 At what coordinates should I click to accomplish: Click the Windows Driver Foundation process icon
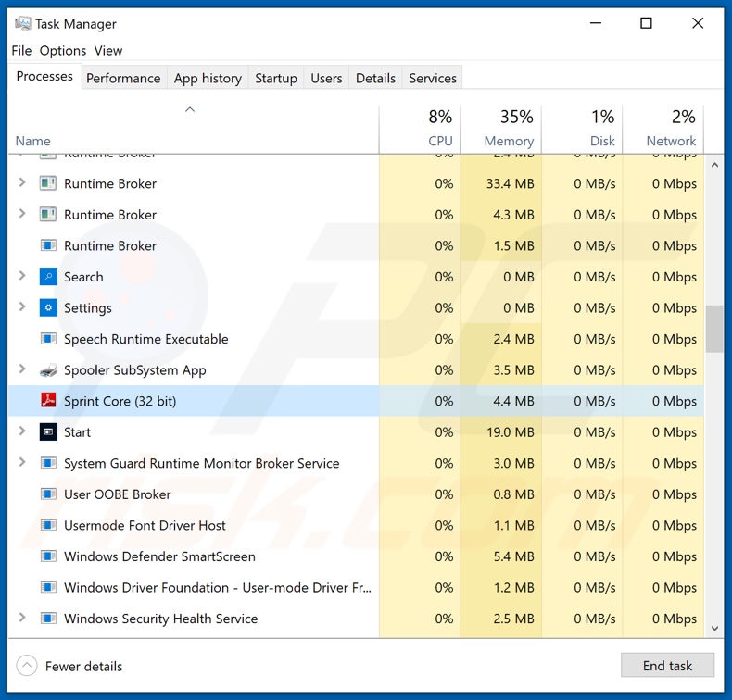[48, 587]
